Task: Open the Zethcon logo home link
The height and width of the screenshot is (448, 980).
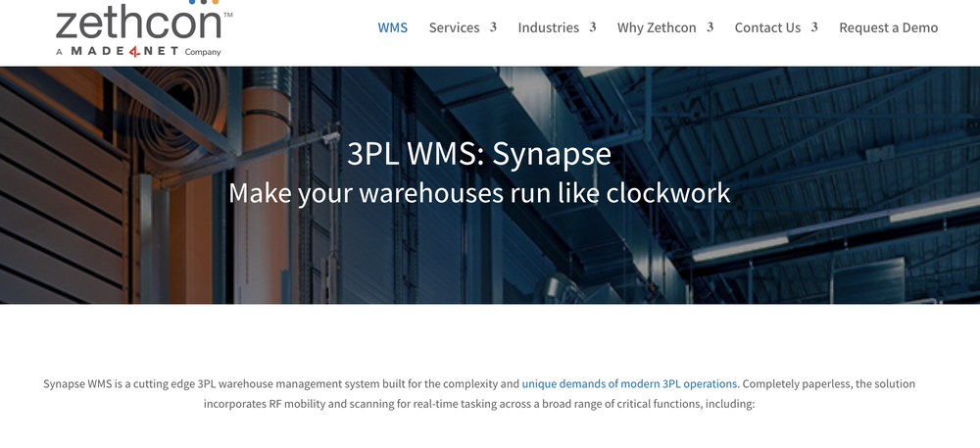Action: 144,28
